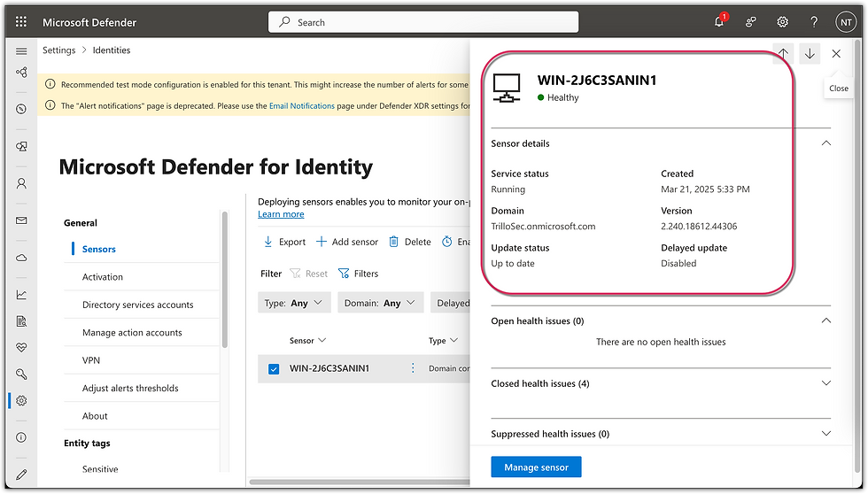Click the Search input field
The width and height of the screenshot is (868, 494).
pos(423,22)
